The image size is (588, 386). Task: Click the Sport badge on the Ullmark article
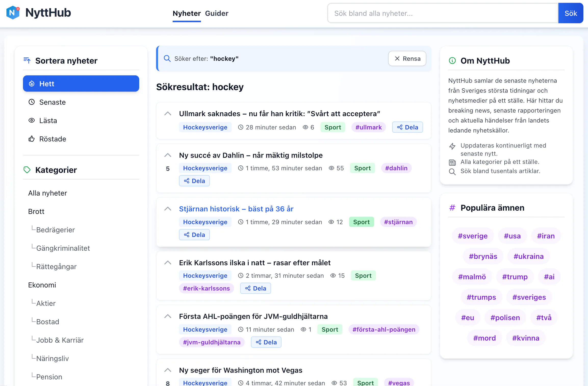333,127
